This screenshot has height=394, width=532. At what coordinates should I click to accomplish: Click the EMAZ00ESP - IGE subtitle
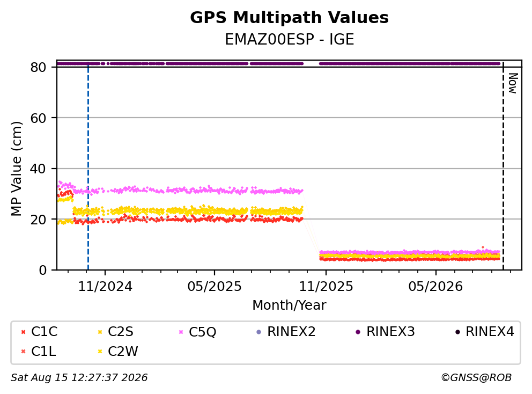point(290,39)
